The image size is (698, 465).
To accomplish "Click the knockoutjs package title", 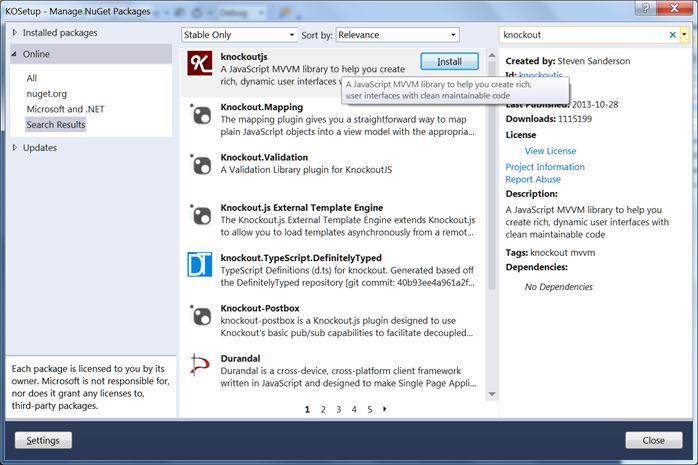I will coord(244,57).
